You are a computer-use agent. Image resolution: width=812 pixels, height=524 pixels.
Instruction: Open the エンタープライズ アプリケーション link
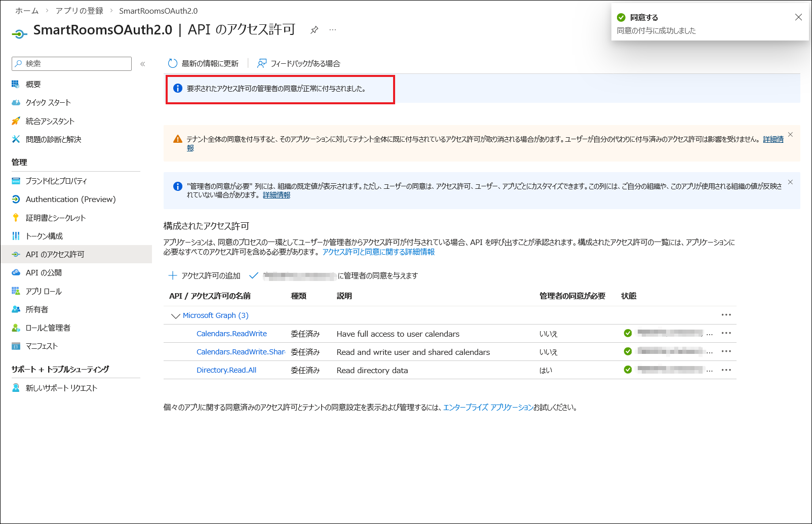pyautogui.click(x=488, y=407)
